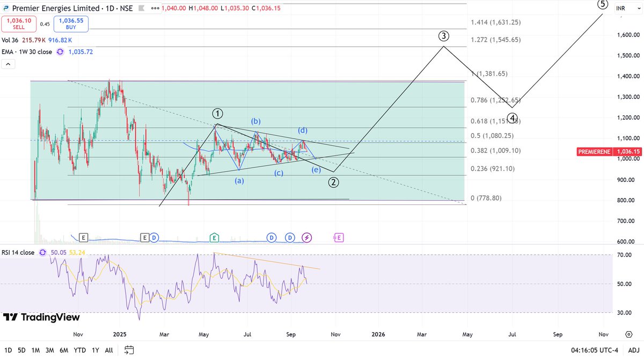644x359 pixels.
Task: Select the circled wave 3 label
Action: [443, 36]
